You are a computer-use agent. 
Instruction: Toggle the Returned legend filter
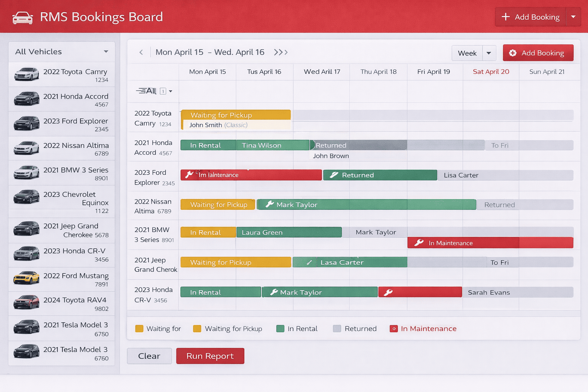(337, 329)
